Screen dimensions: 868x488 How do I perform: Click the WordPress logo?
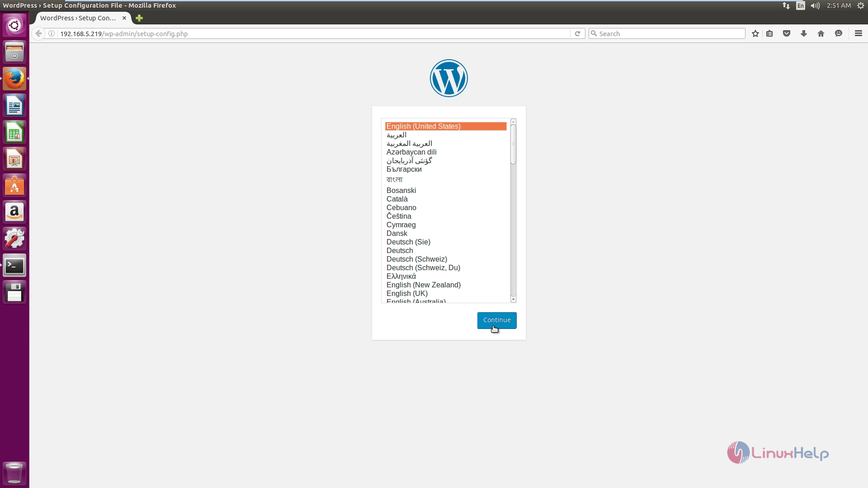point(448,78)
